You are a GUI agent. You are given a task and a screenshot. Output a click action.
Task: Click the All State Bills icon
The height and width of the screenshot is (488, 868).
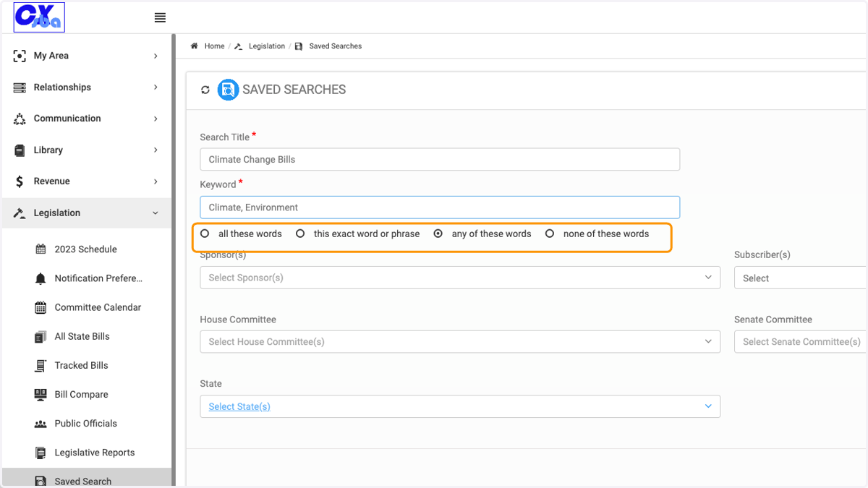click(x=41, y=336)
